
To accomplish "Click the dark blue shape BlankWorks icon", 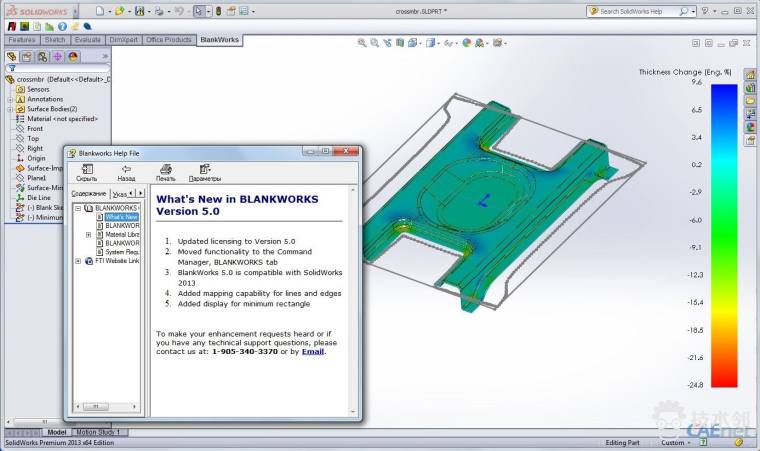I will (88, 26).
